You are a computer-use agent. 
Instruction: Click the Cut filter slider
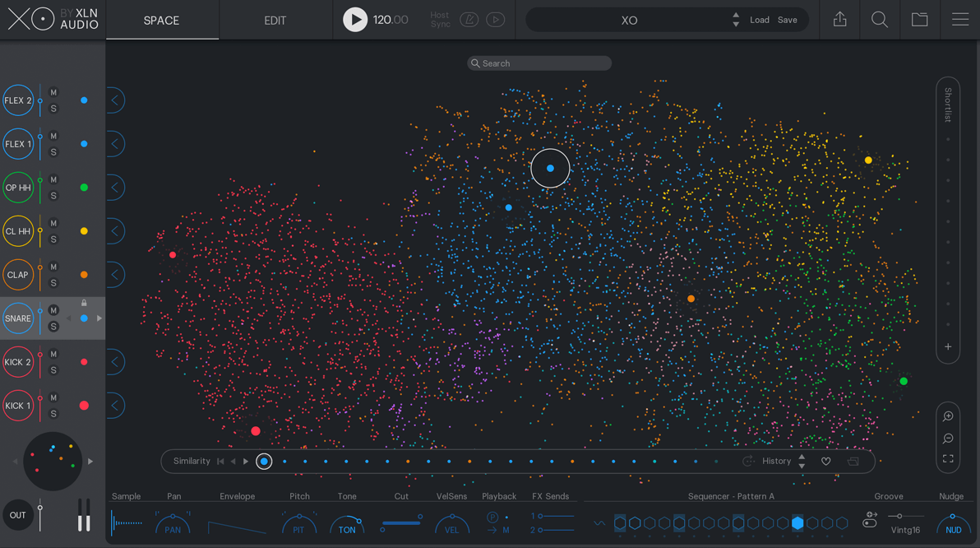pyautogui.click(x=401, y=523)
